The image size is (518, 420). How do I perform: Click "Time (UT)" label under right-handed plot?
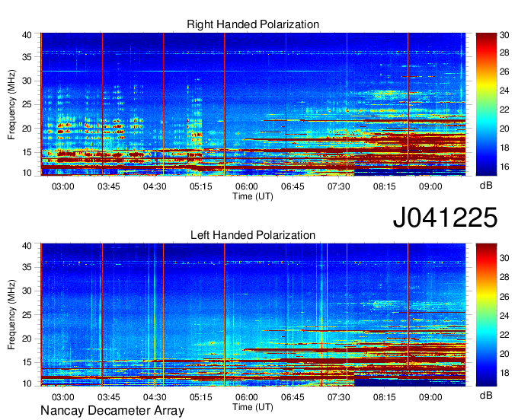(x=253, y=196)
